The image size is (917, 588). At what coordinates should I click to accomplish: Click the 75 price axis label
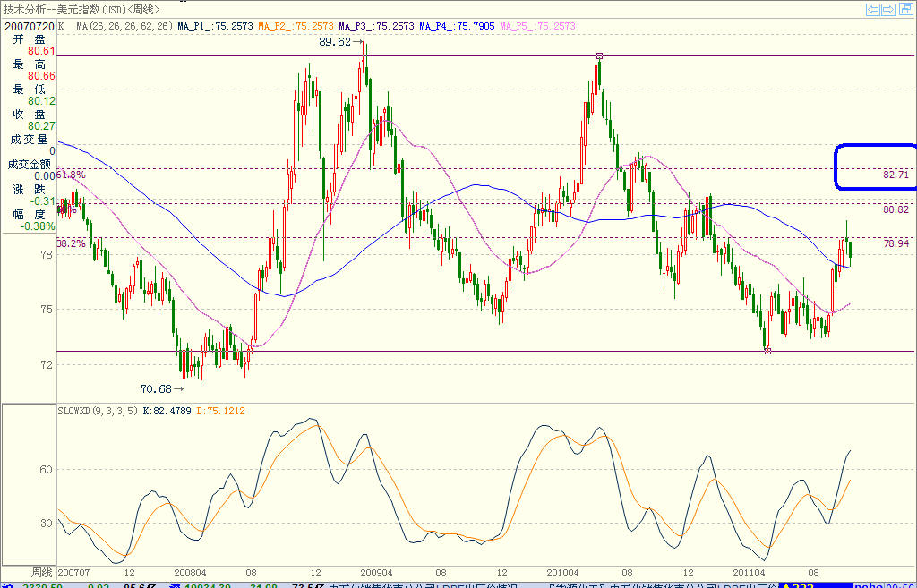click(47, 310)
